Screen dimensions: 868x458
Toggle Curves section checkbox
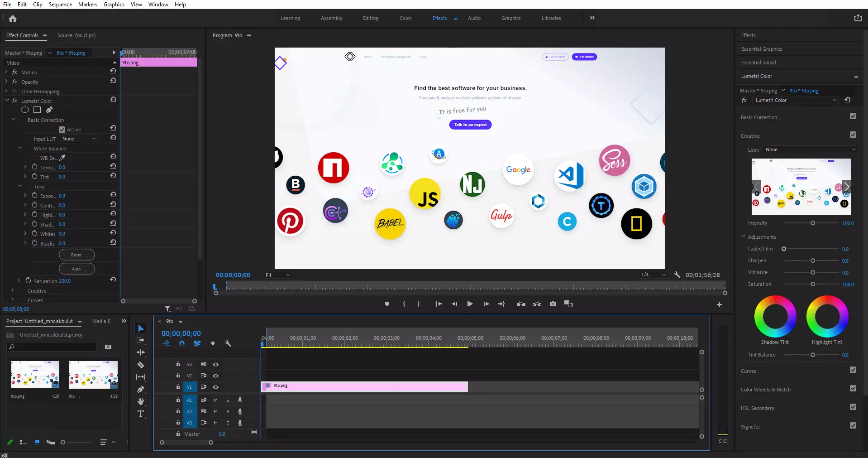[x=853, y=370]
